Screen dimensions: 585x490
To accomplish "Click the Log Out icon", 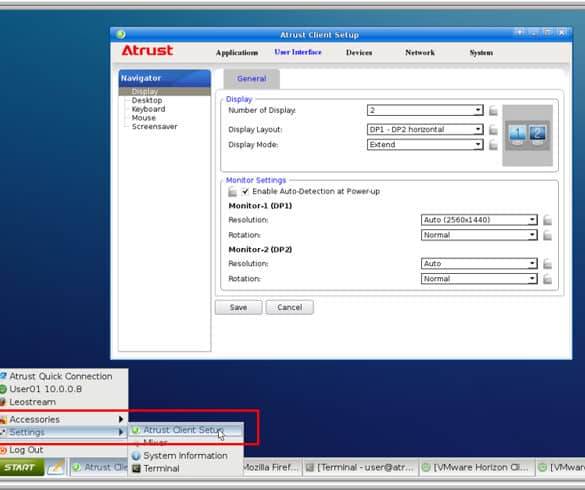I will (x=3, y=450).
